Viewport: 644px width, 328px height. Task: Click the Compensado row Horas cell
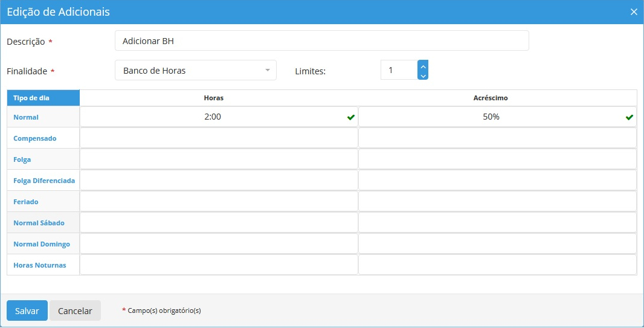[x=219, y=138]
